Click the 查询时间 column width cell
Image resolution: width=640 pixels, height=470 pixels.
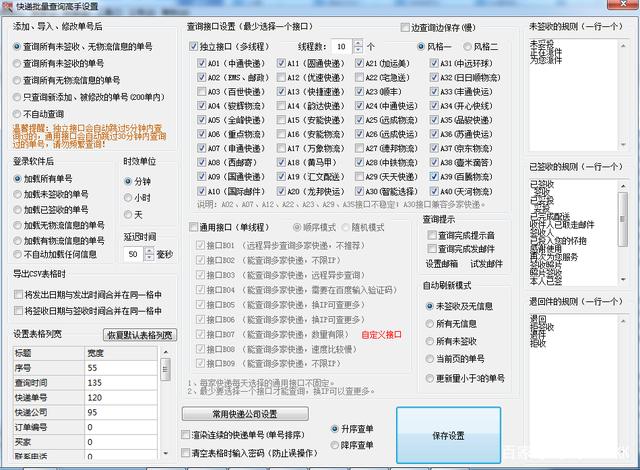point(120,381)
